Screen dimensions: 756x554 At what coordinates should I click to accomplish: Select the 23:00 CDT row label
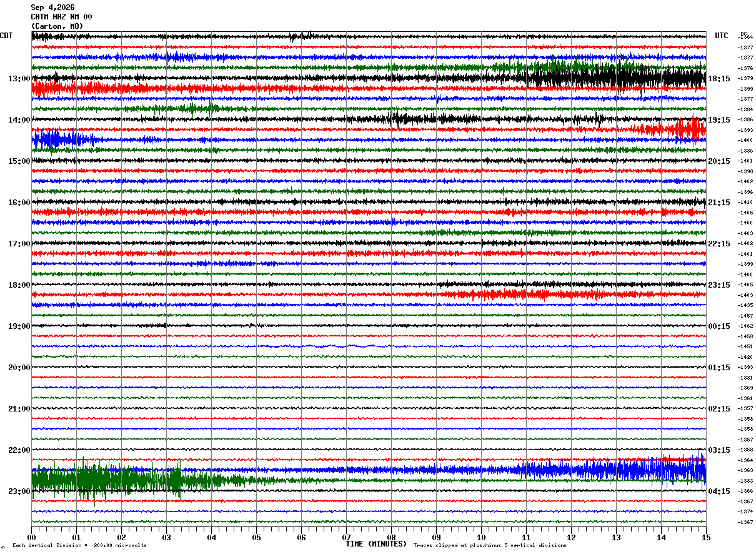(x=19, y=491)
